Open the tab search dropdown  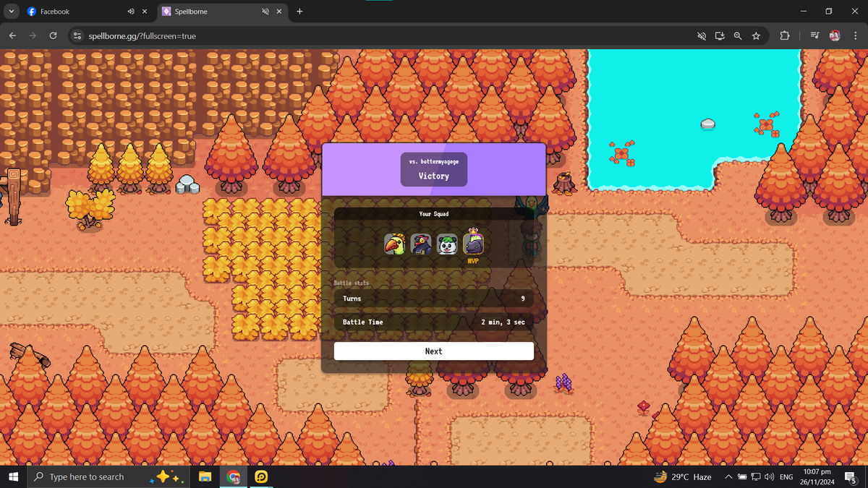pos(11,12)
